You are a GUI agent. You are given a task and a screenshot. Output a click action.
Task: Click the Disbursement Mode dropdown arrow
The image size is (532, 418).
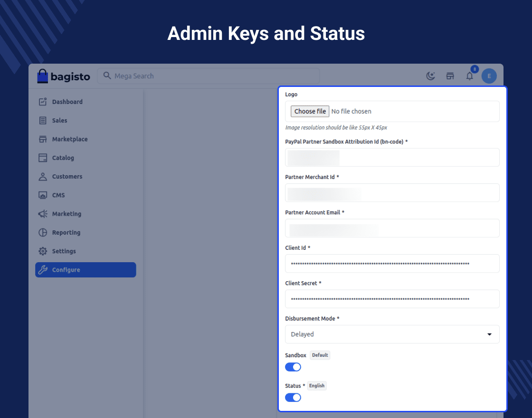click(x=489, y=334)
